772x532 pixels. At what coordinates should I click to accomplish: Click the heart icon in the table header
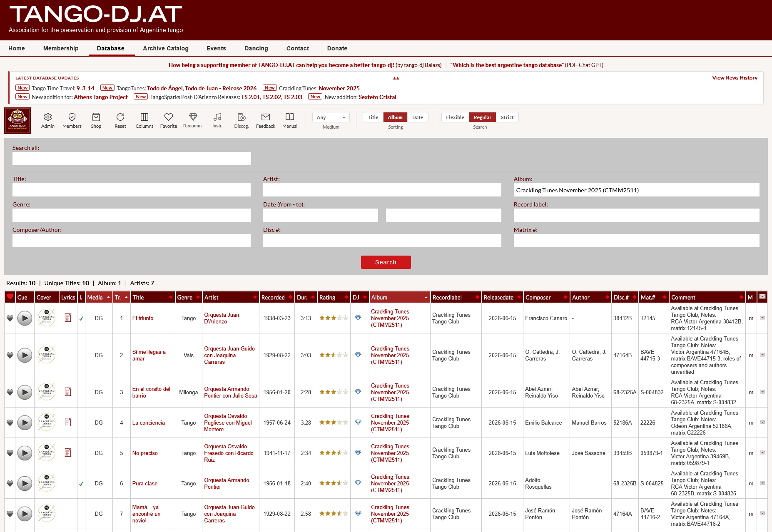(x=10, y=297)
